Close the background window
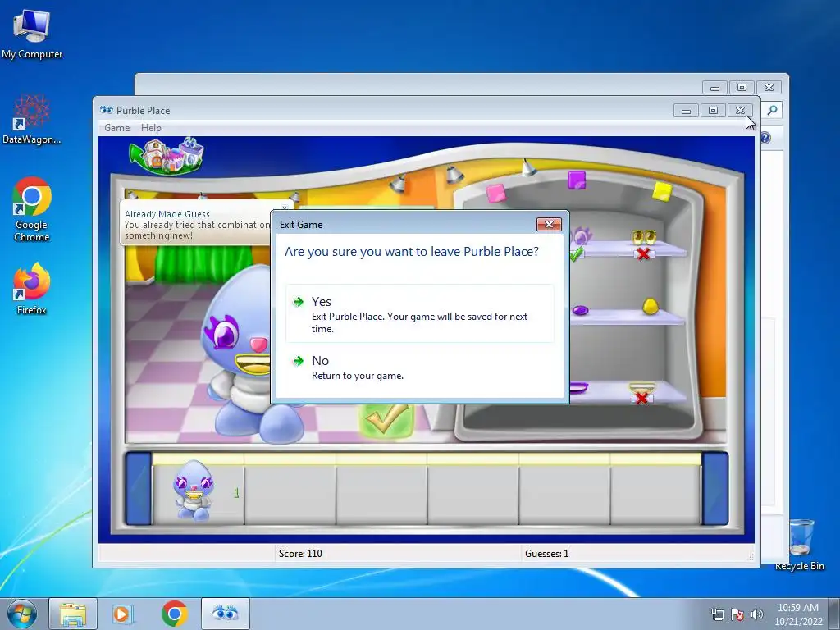The image size is (840, 630). (769, 87)
